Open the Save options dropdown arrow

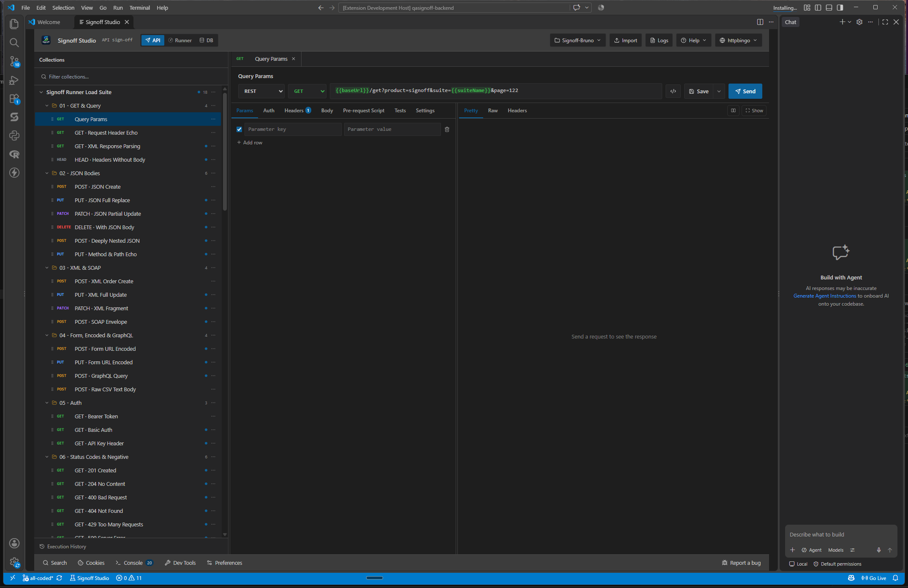719,91
